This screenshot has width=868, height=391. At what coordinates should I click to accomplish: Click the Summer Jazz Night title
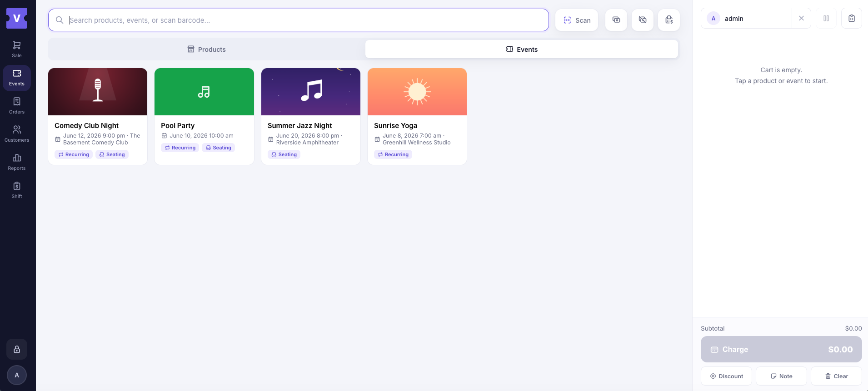pyautogui.click(x=299, y=125)
